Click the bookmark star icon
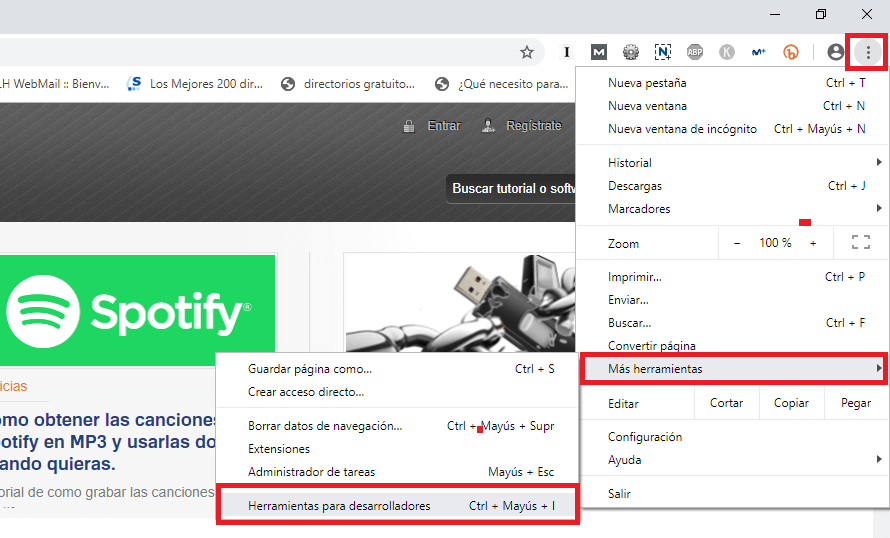This screenshot has height=538, width=890. [x=527, y=52]
